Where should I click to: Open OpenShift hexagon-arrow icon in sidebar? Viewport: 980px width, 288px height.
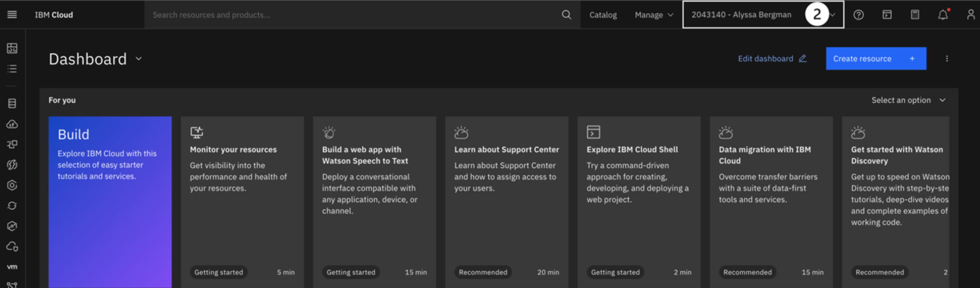12,226
